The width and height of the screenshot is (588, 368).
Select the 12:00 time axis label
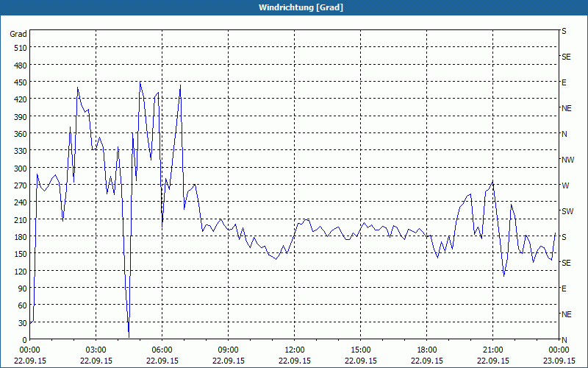pos(295,350)
